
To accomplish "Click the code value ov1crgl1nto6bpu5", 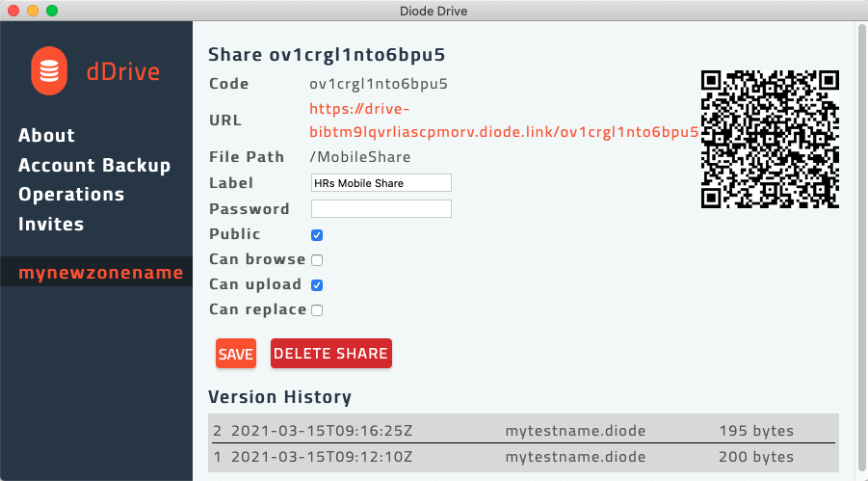I will (379, 84).
